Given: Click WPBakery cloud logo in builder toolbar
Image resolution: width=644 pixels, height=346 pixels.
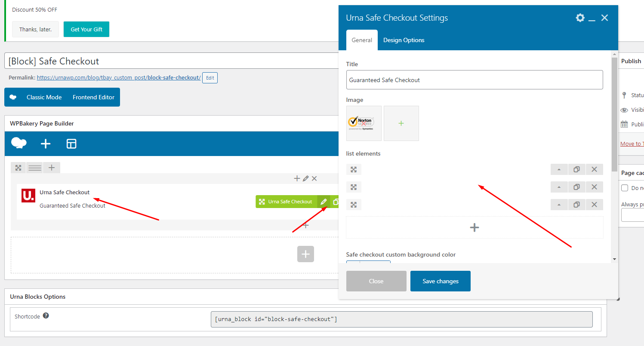Looking at the screenshot, I should point(19,143).
